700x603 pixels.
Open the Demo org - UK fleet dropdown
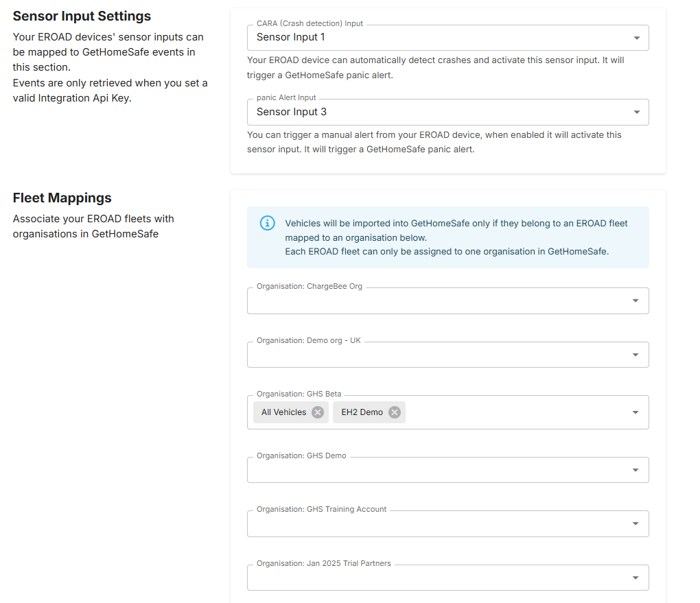(x=439, y=355)
